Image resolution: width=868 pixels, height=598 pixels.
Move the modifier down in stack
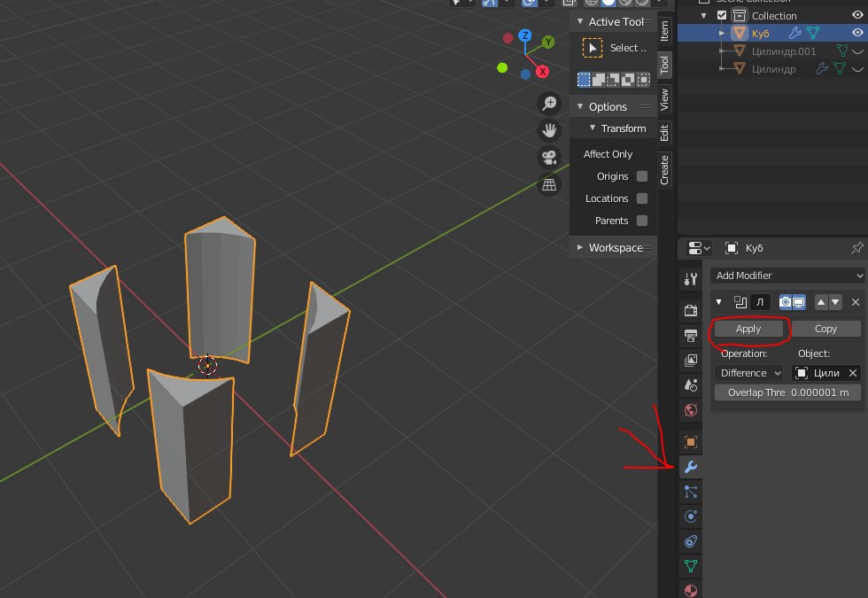pyautogui.click(x=835, y=302)
